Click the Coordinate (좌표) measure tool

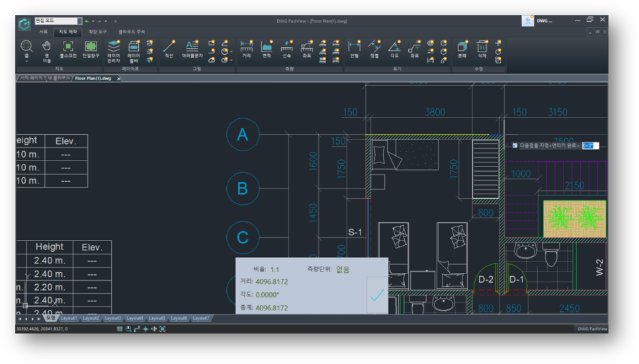(x=306, y=50)
